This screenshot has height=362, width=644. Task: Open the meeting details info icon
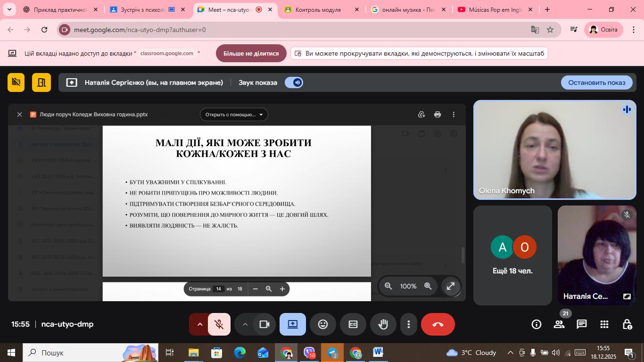tap(536, 324)
